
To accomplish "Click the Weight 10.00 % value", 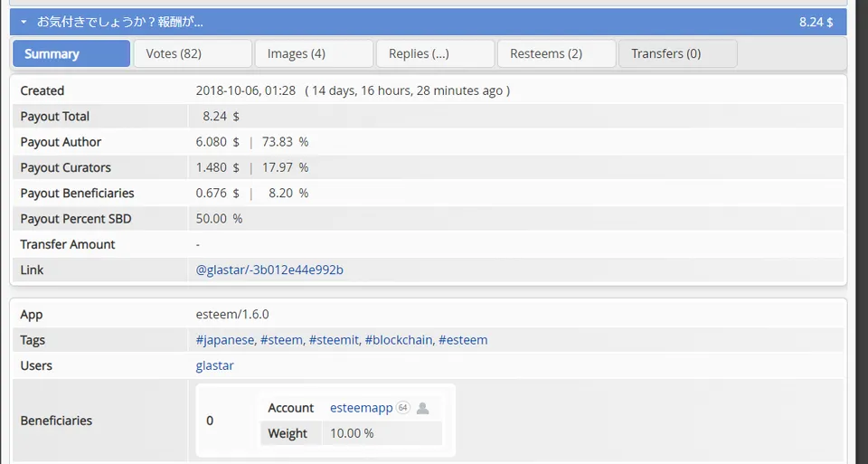I will coord(352,433).
